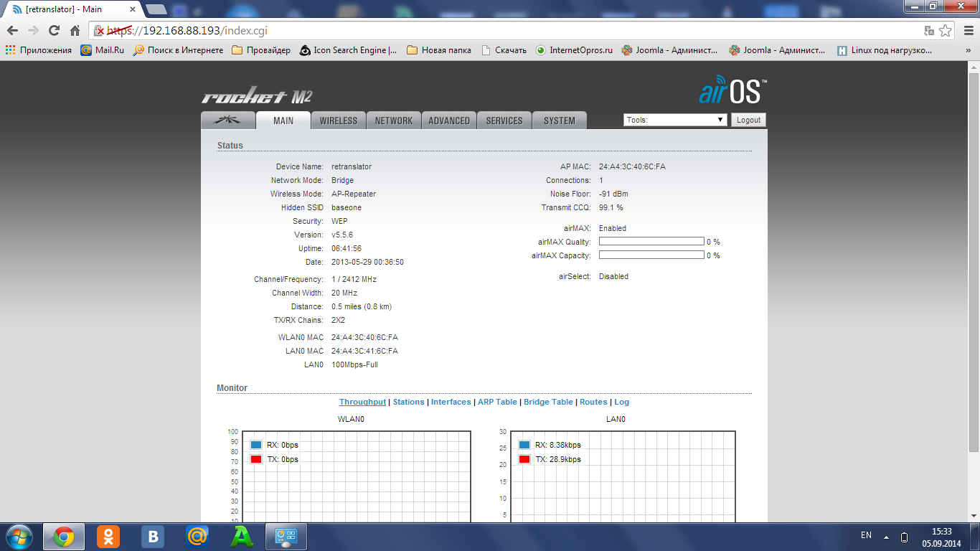Click the airMAX Capacity progress bar
The width and height of the screenshot is (980, 551).
[651, 255]
